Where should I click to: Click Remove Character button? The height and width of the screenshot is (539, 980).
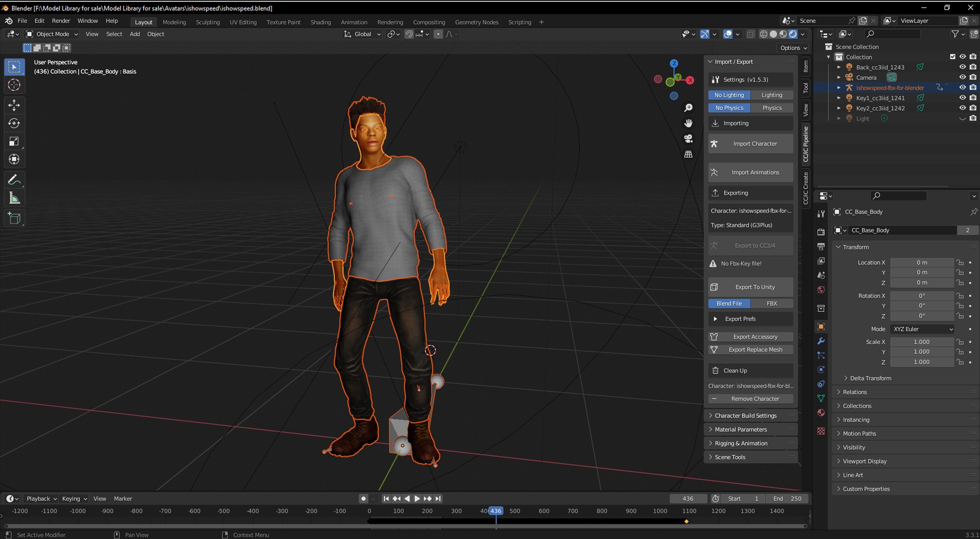(x=750, y=399)
